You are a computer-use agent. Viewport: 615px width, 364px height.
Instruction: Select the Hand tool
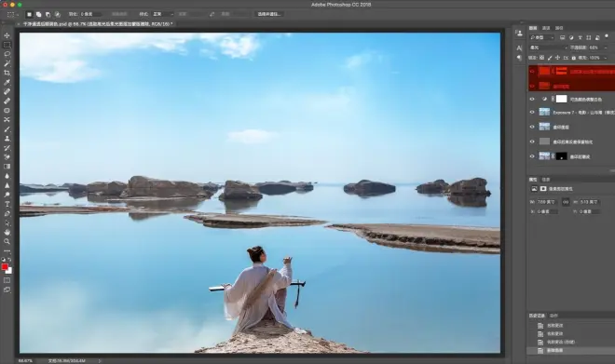7,233
